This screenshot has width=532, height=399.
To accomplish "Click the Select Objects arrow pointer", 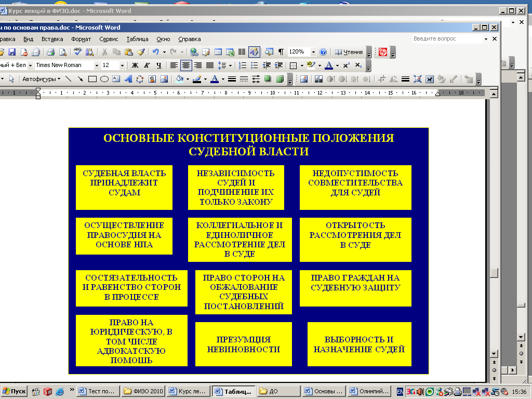I will (x=11, y=79).
